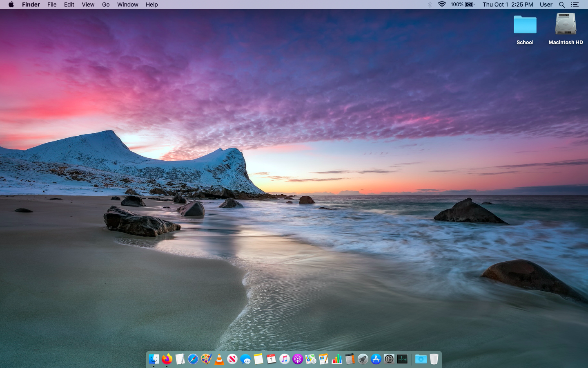Image resolution: width=588 pixels, height=368 pixels.
Task: Click the date and time clock
Action: pyautogui.click(x=508, y=4)
